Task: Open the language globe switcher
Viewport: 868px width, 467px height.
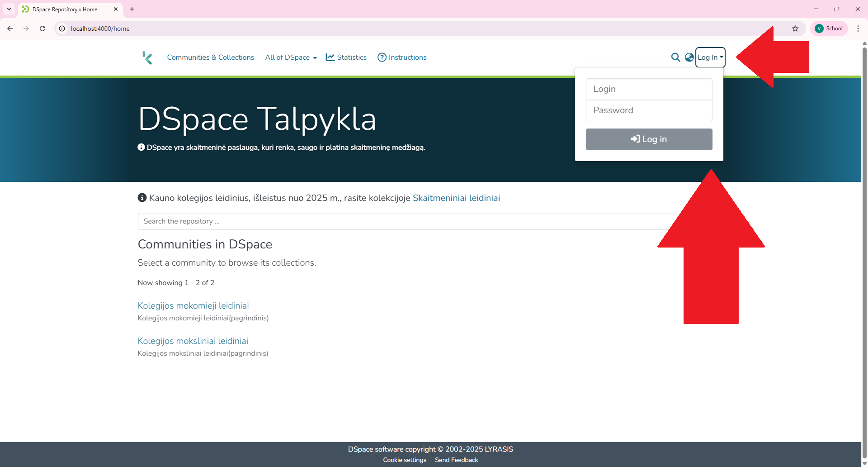Action: 689,57
